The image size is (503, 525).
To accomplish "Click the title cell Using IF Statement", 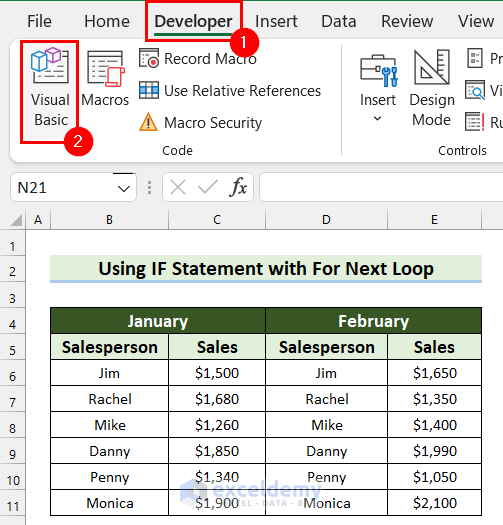I will (x=266, y=269).
